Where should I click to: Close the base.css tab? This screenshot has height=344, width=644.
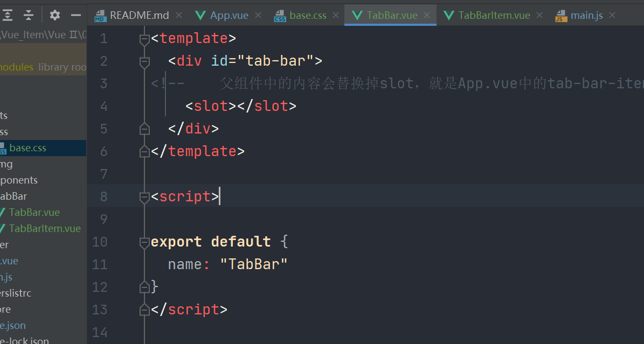coord(336,15)
